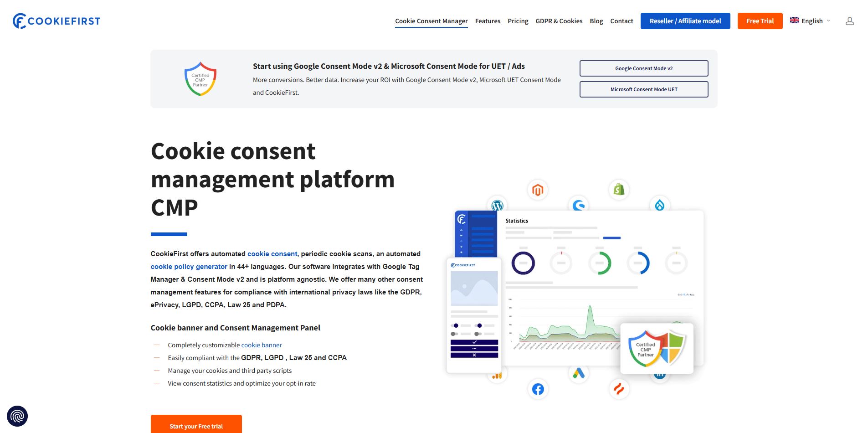The image size is (868, 433).
Task: Click the orange Free Trial button
Action: click(760, 21)
